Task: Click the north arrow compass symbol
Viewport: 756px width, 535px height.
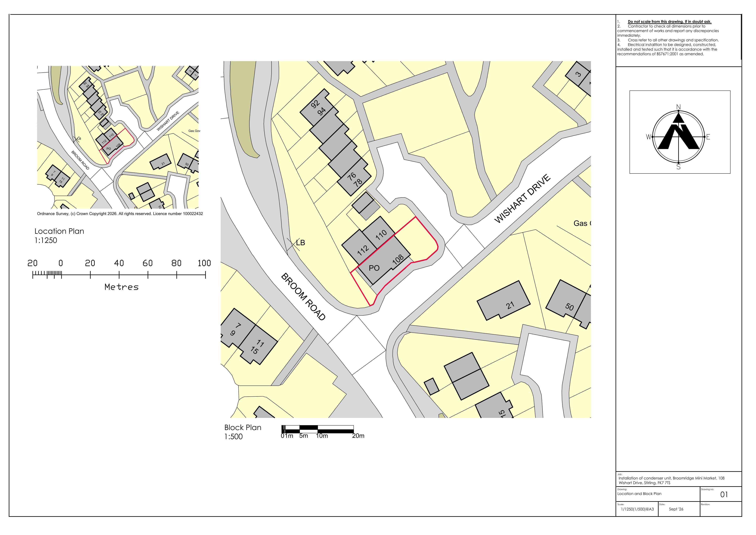Action: 678,137
